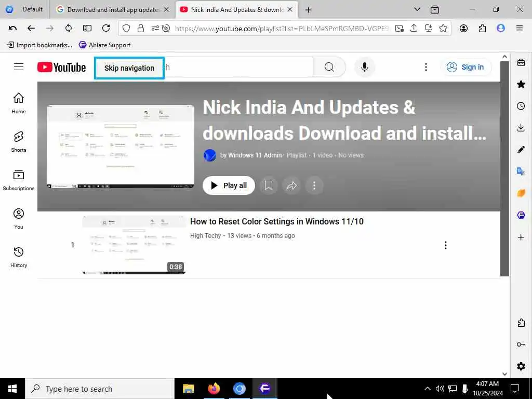
Task: Open the You section in the sidebar
Action: point(19,219)
